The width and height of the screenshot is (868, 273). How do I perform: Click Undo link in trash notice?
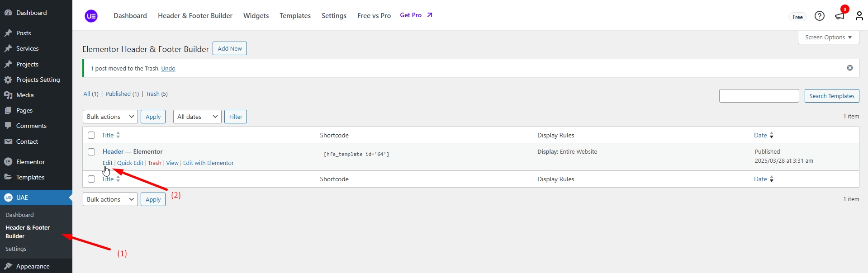168,69
